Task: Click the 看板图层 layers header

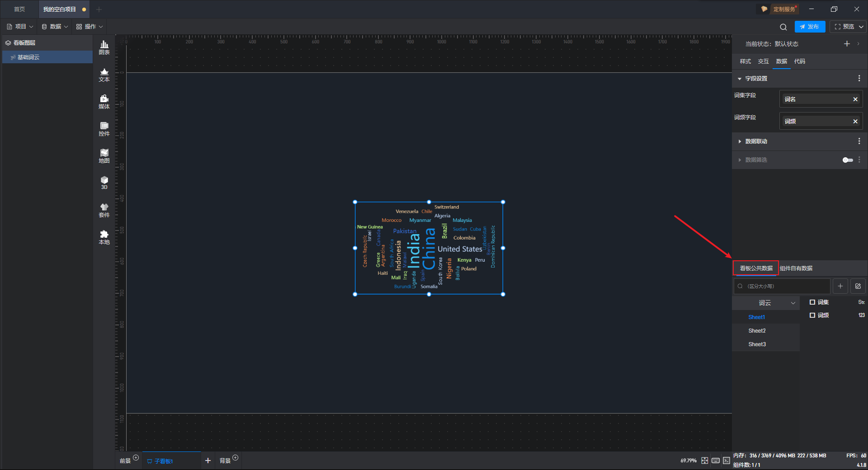Action: [x=47, y=43]
